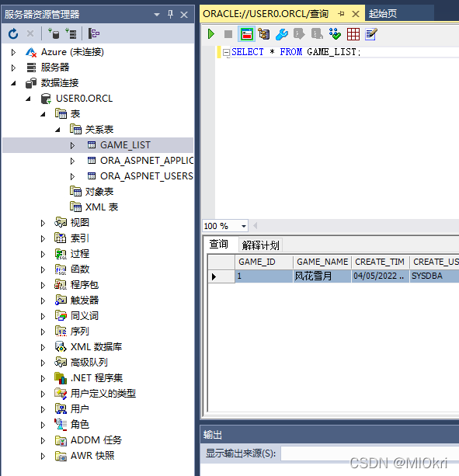Run the SQL query with green play button
Screen dimensions: 459x476
(x=211, y=34)
